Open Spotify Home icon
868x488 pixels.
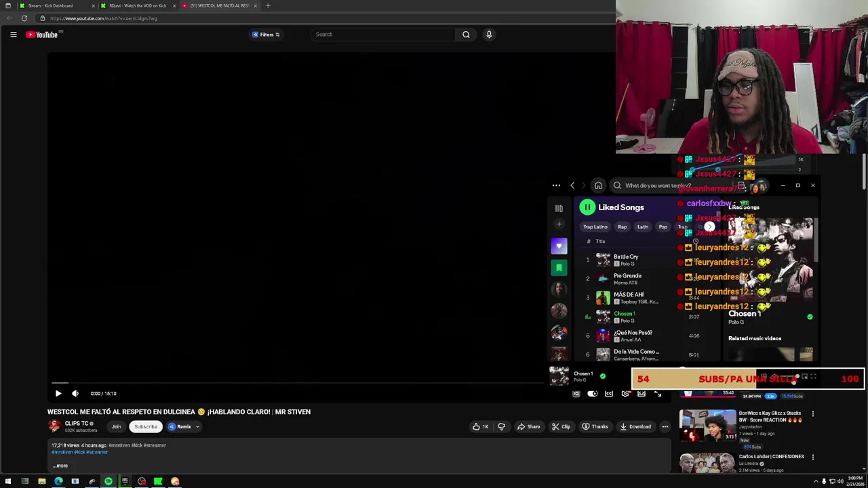598,186
